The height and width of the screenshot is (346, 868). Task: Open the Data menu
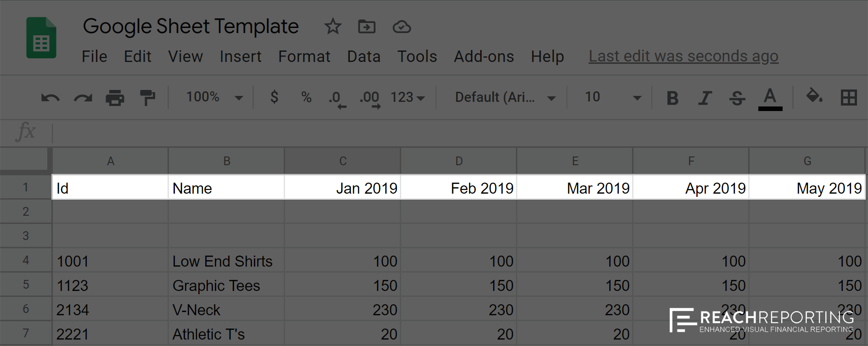pos(364,56)
